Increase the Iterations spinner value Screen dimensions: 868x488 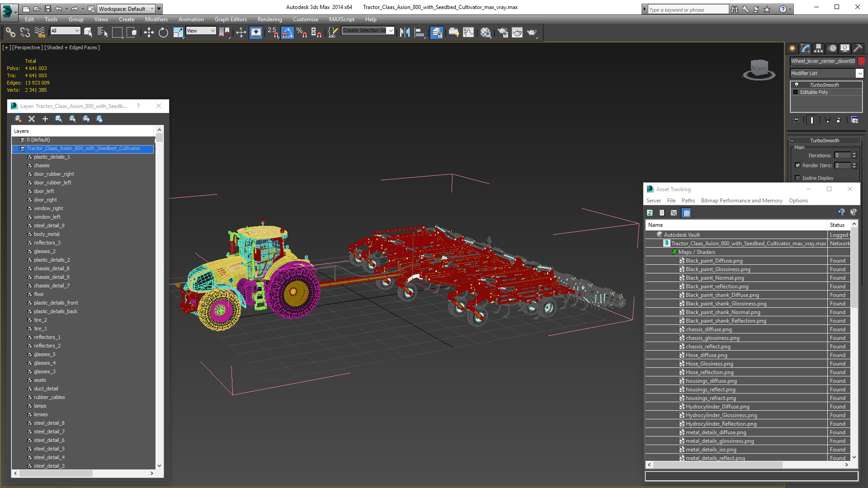854,154
